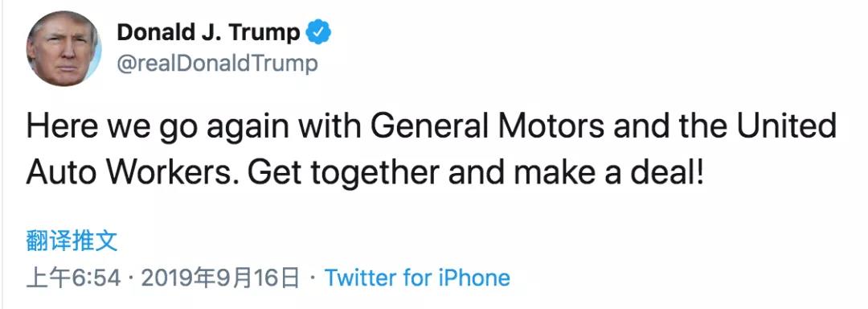Translate the tweet via 翻译推文
Screen dimensions: 868x309
coord(72,242)
